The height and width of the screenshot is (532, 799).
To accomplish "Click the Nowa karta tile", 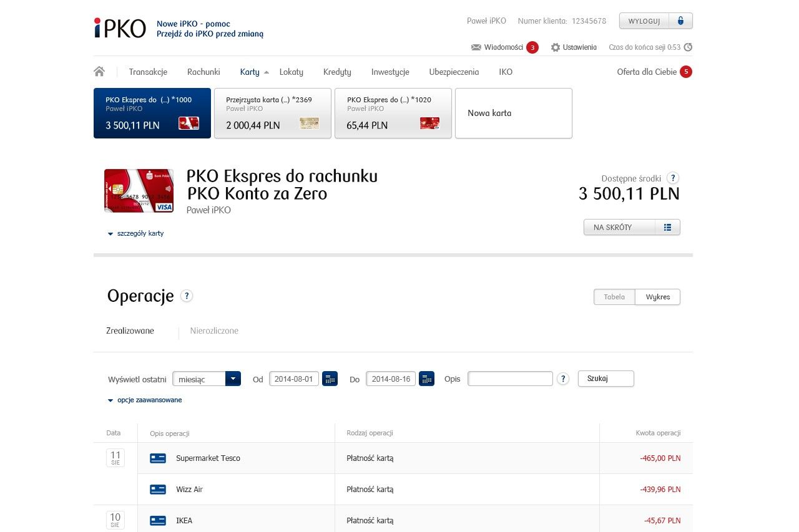I will click(514, 113).
